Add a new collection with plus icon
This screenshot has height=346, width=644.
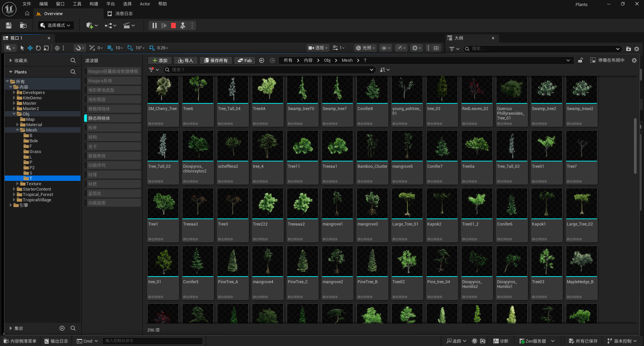click(62, 328)
